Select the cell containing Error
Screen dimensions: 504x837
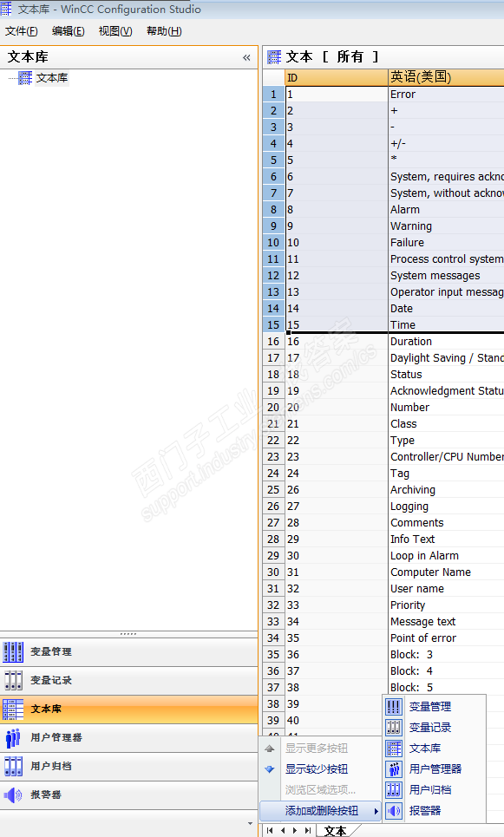pos(446,95)
